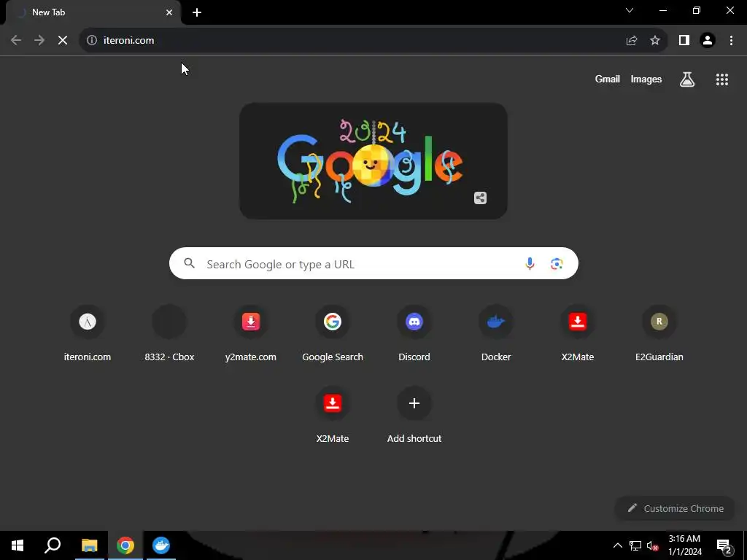This screenshot has width=747, height=560.
Task: Open the clock showing 3:16 AM
Action: (x=684, y=545)
